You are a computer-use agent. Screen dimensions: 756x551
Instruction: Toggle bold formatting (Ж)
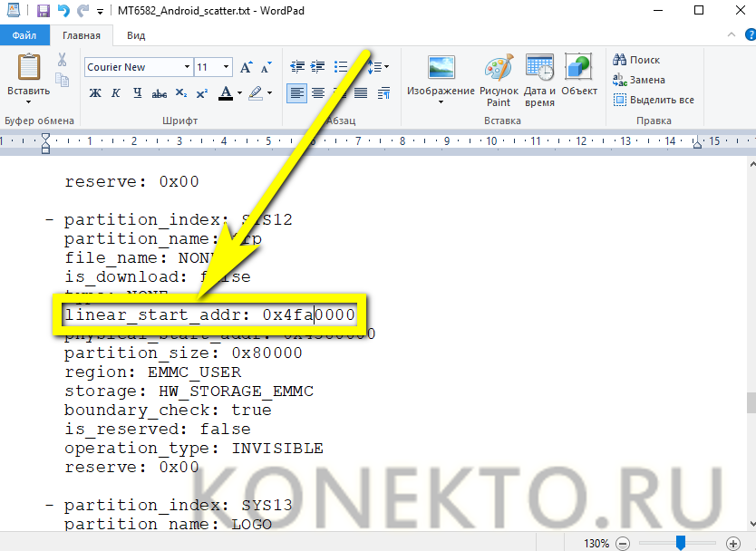click(x=95, y=92)
